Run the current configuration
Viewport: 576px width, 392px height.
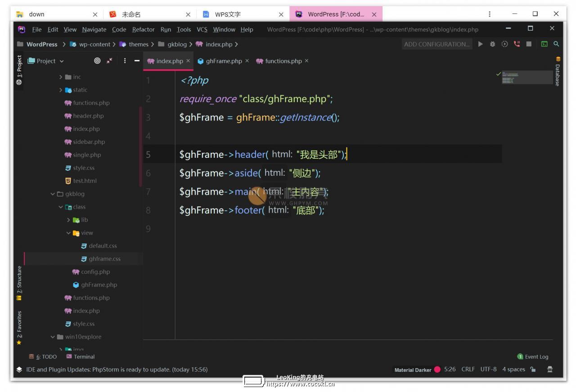click(x=481, y=44)
